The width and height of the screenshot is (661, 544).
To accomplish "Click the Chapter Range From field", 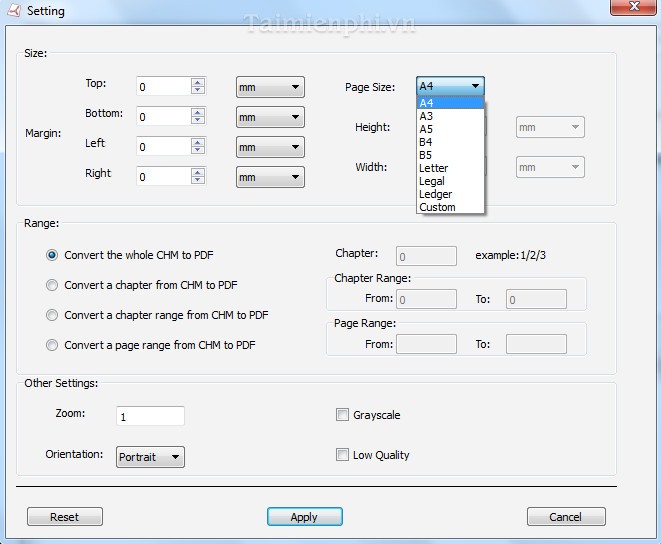I will pos(426,299).
